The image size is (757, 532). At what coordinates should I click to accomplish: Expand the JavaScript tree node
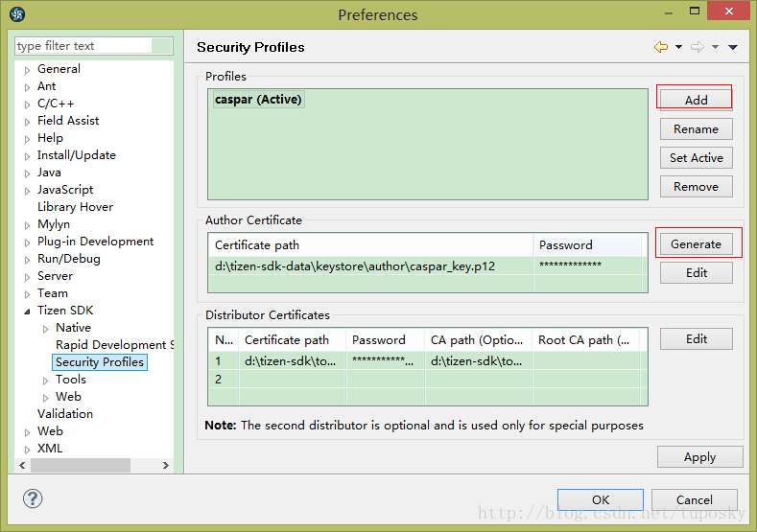pos(28,191)
